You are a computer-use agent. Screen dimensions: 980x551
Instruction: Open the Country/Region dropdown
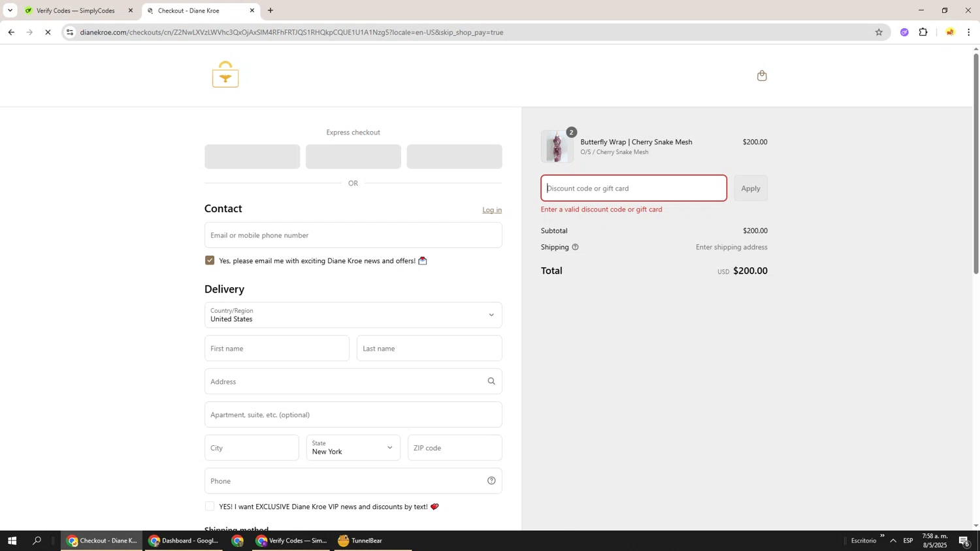pos(353,315)
